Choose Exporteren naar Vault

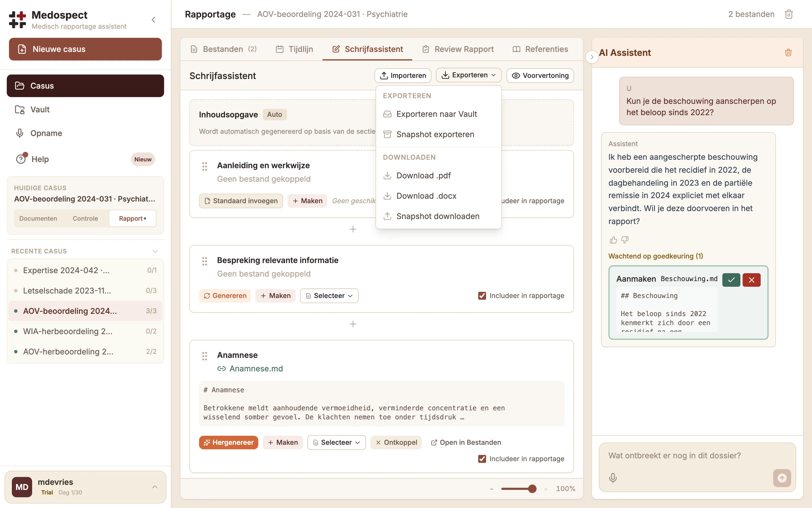click(438, 114)
